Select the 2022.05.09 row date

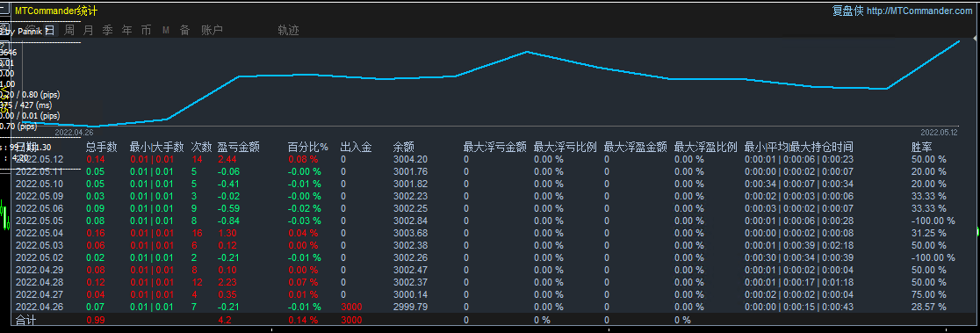pos(40,196)
